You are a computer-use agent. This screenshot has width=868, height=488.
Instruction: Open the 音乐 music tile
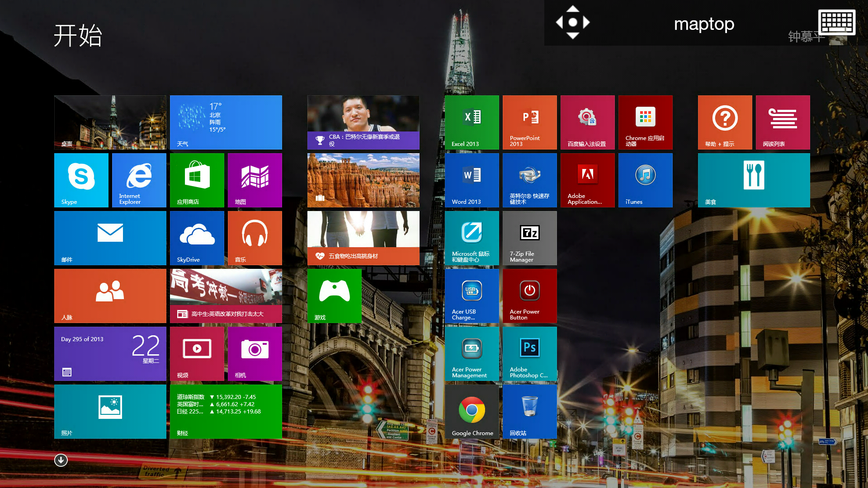(255, 238)
